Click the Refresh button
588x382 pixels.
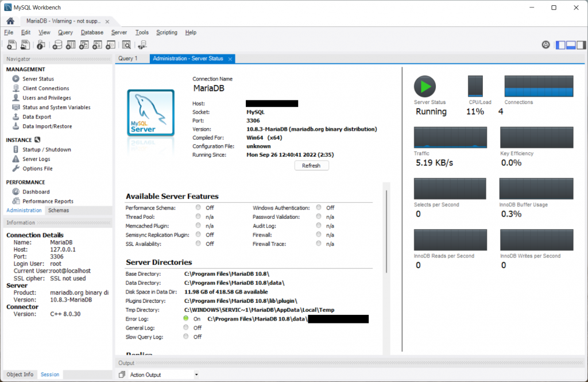pos(312,165)
